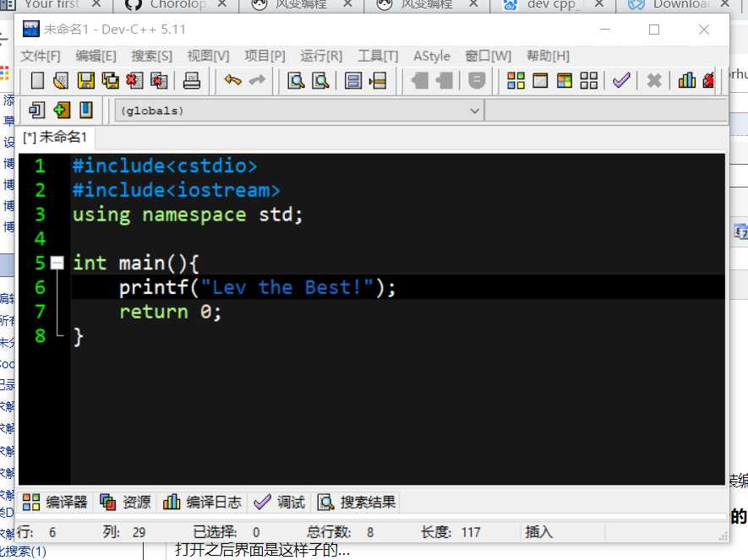Open profile analysis bar chart icon
748x560 pixels.
click(686, 80)
